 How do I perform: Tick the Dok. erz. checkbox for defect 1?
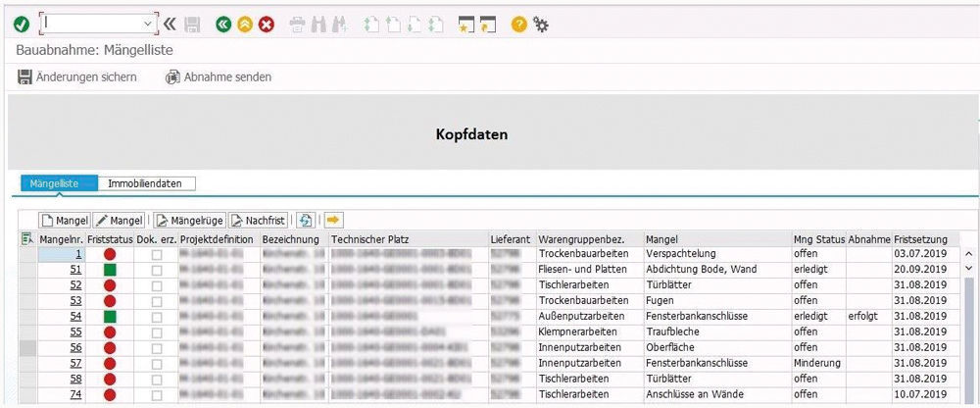(157, 254)
